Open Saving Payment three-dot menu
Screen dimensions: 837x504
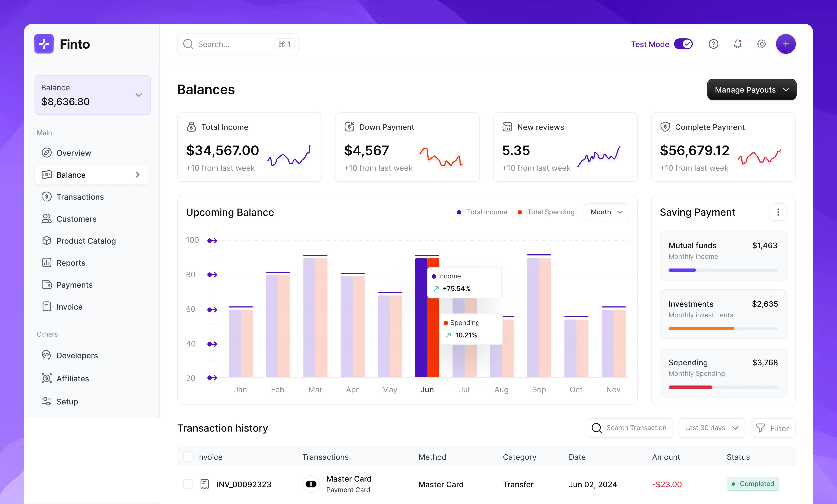(778, 212)
